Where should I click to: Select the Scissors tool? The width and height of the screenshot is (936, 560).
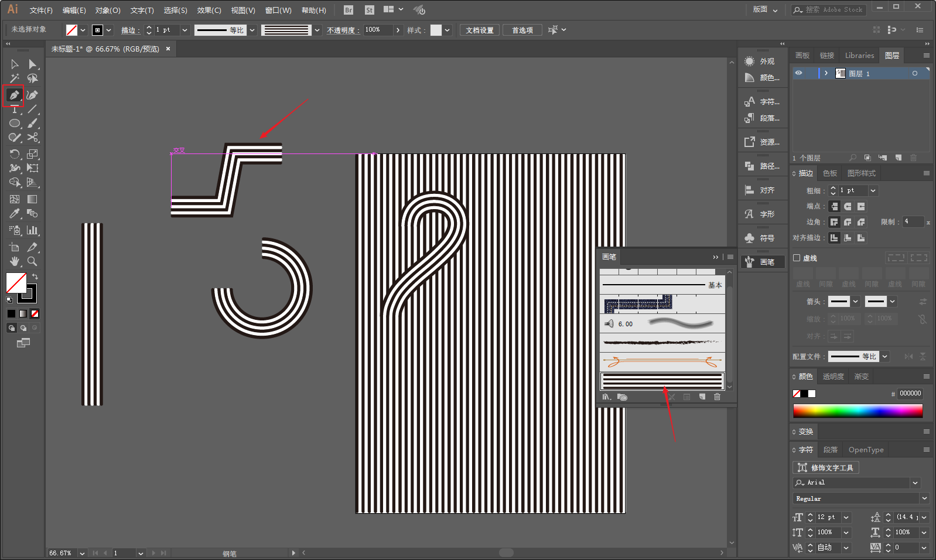pyautogui.click(x=32, y=138)
